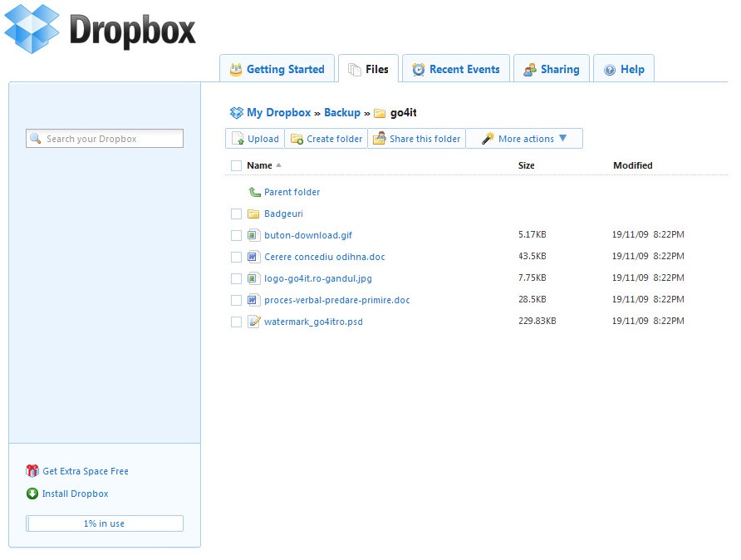This screenshot has width=741, height=560.
Task: Click the buton-download.gif image file icon
Action: pos(253,235)
